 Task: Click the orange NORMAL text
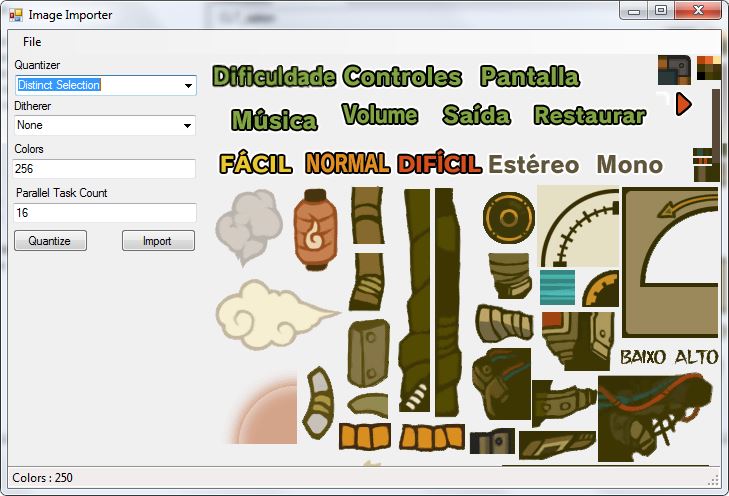348,163
